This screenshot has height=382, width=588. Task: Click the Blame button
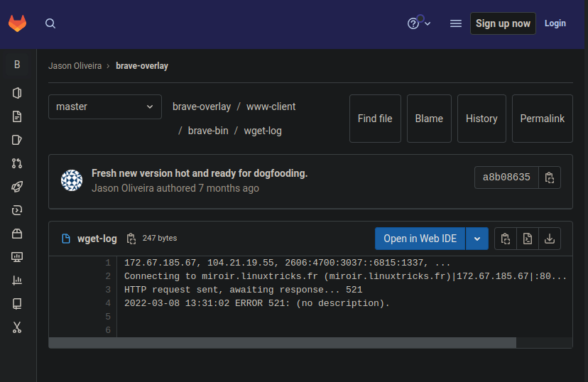coord(429,119)
